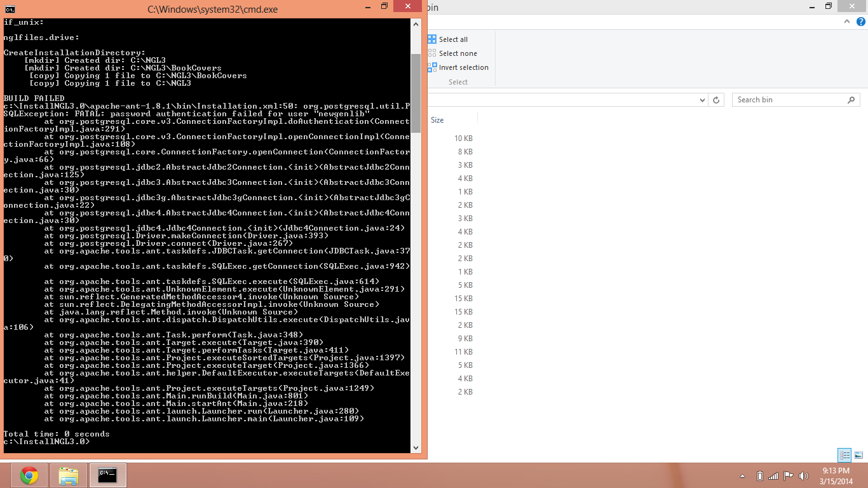The image size is (868, 488).
Task: Open the volume speaker tray icon
Action: [x=804, y=476]
